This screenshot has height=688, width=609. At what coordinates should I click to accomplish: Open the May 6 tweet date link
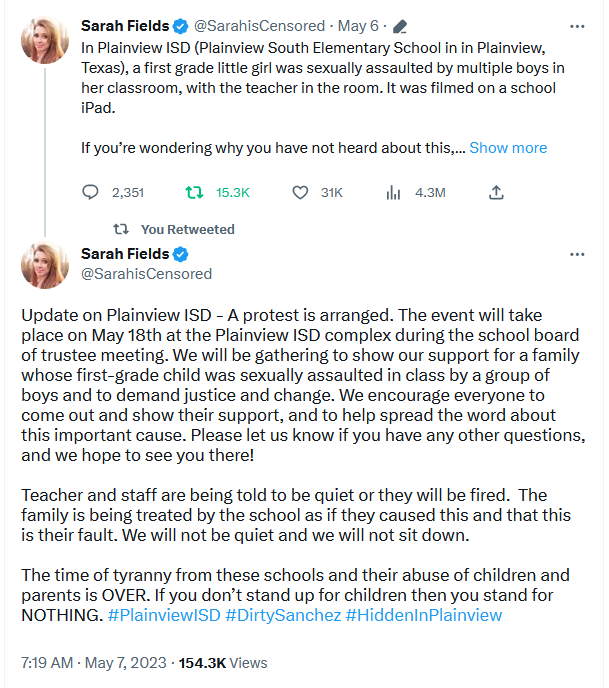coord(358,26)
